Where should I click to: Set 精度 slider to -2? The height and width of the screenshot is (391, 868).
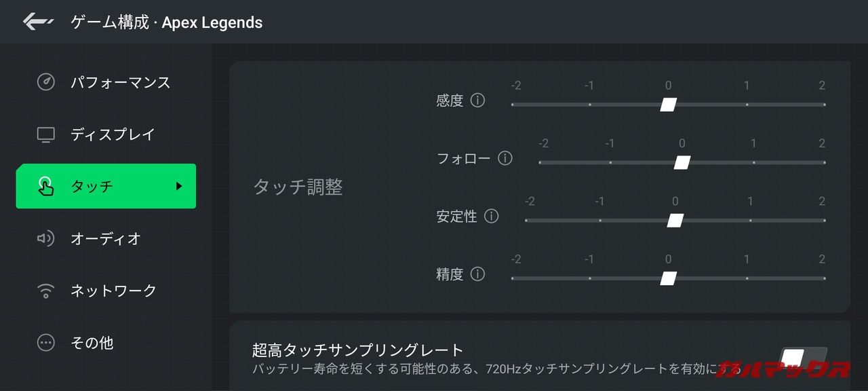tap(513, 278)
